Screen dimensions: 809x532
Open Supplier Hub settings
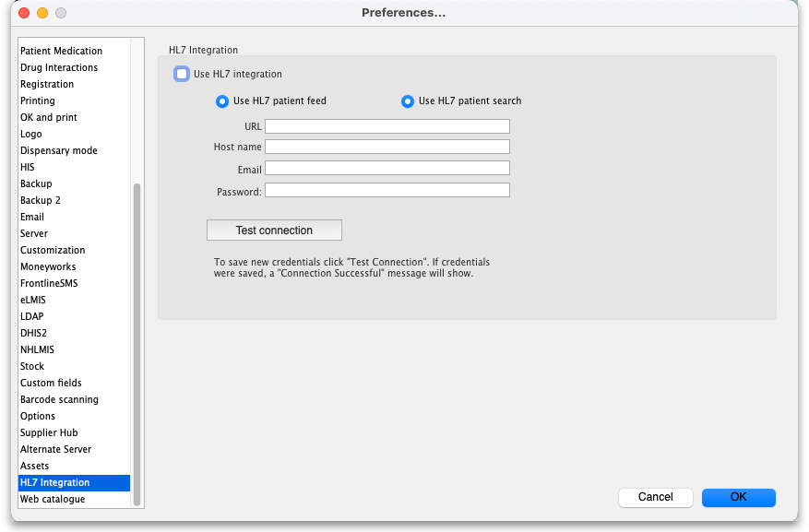49,432
